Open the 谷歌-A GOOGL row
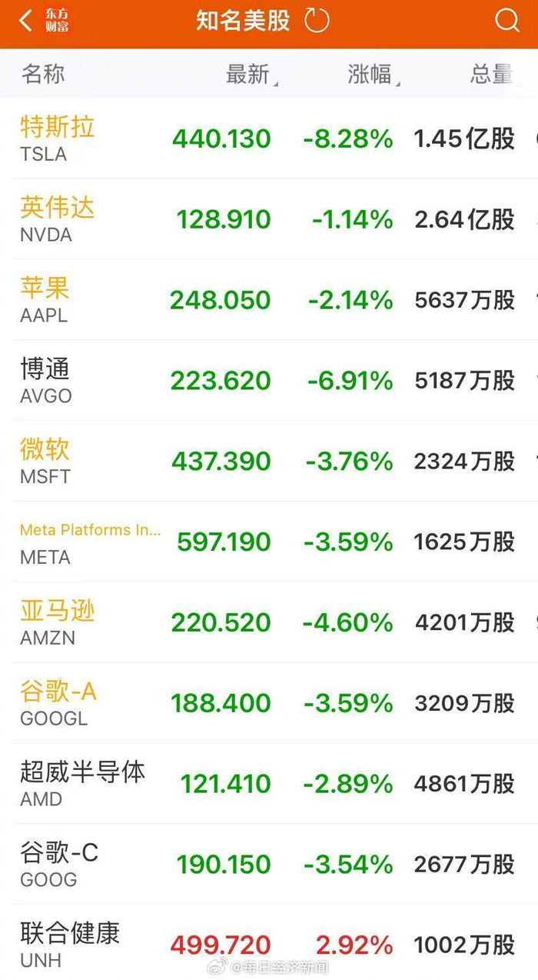Image resolution: width=538 pixels, height=980 pixels. pyautogui.click(x=269, y=702)
